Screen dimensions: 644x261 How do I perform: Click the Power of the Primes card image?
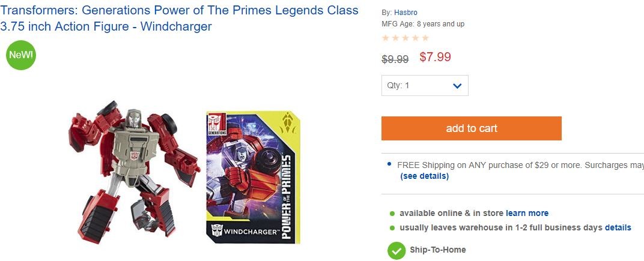(x=253, y=177)
